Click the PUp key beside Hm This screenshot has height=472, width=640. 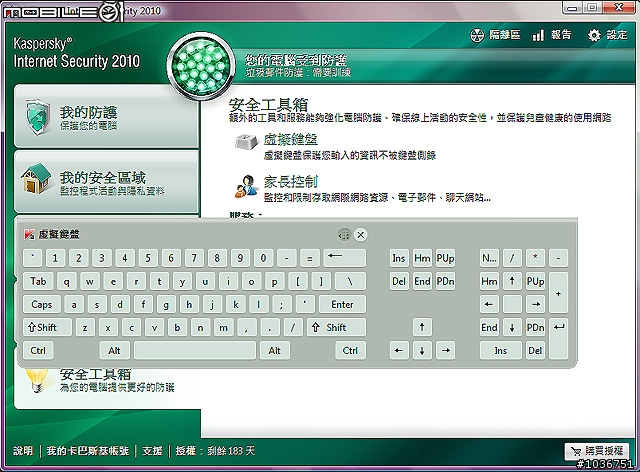pos(445,258)
